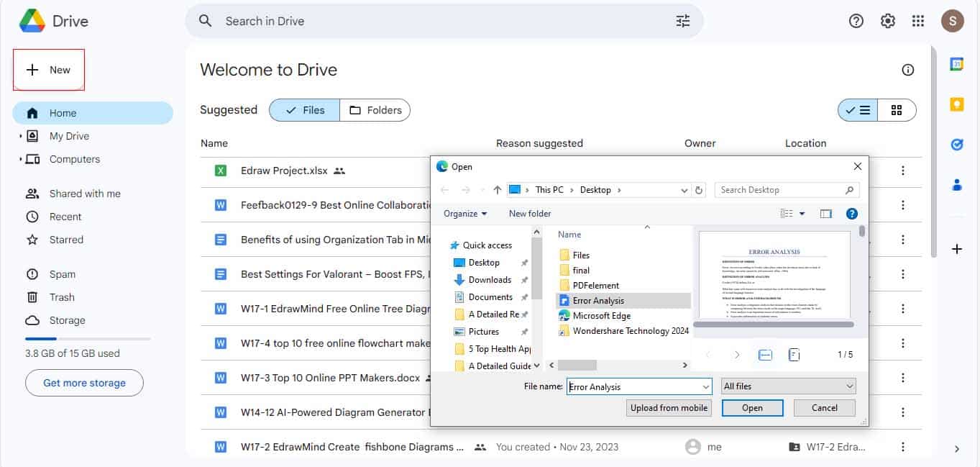Screen dimensions: 980x467
Task: Toggle the preview pane button in Open dialog
Action: [x=825, y=214]
